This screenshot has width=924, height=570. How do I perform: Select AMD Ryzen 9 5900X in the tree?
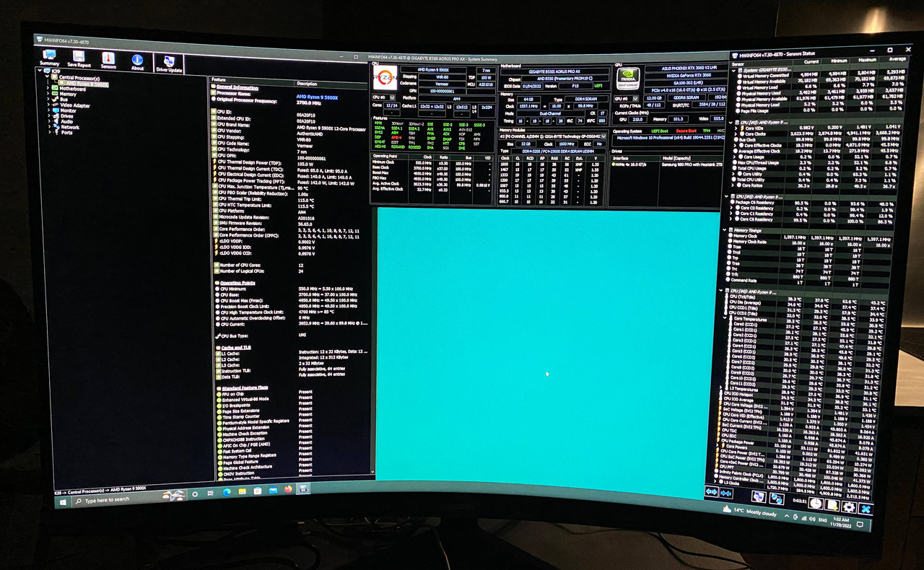pyautogui.click(x=82, y=84)
